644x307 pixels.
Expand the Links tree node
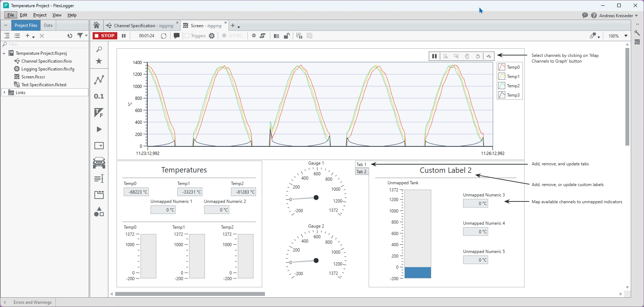click(x=4, y=93)
